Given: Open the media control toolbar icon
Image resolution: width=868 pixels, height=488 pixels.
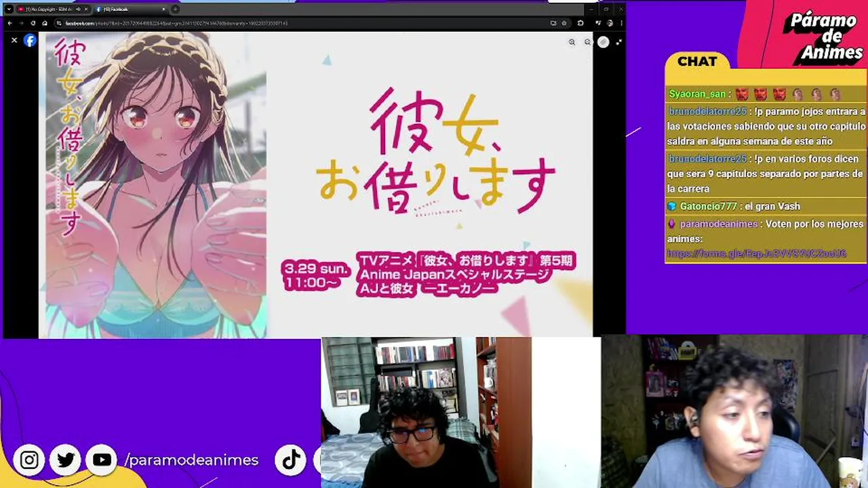Looking at the screenshot, I should tap(598, 23).
